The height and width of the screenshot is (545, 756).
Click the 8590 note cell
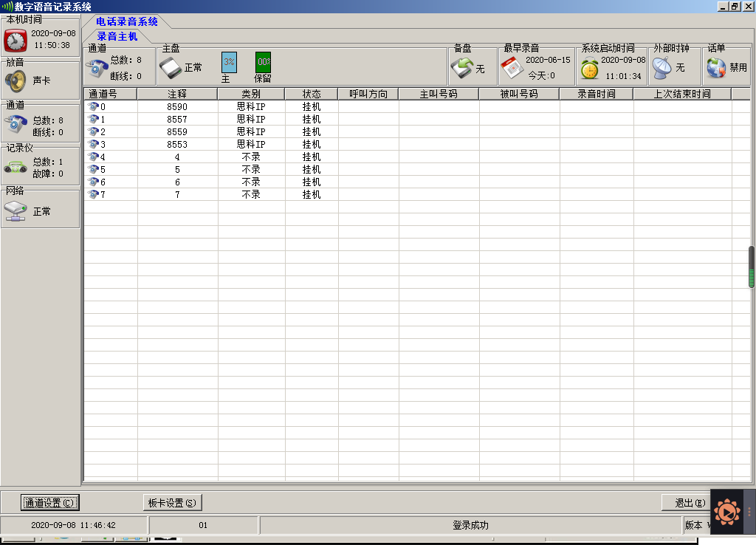point(177,106)
